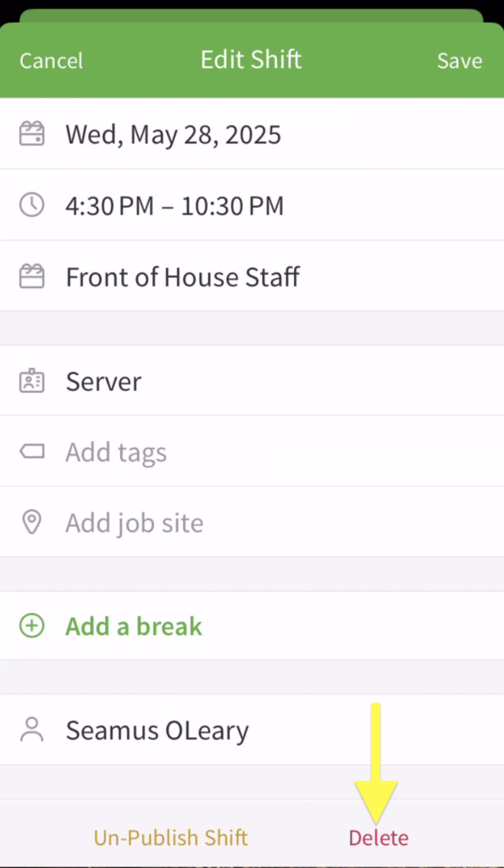The height and width of the screenshot is (868, 504).
Task: Cancel editing the shift
Action: pos(52,60)
